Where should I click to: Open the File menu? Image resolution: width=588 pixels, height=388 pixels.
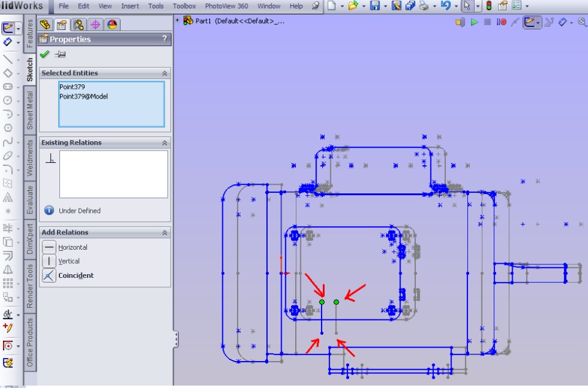click(64, 6)
